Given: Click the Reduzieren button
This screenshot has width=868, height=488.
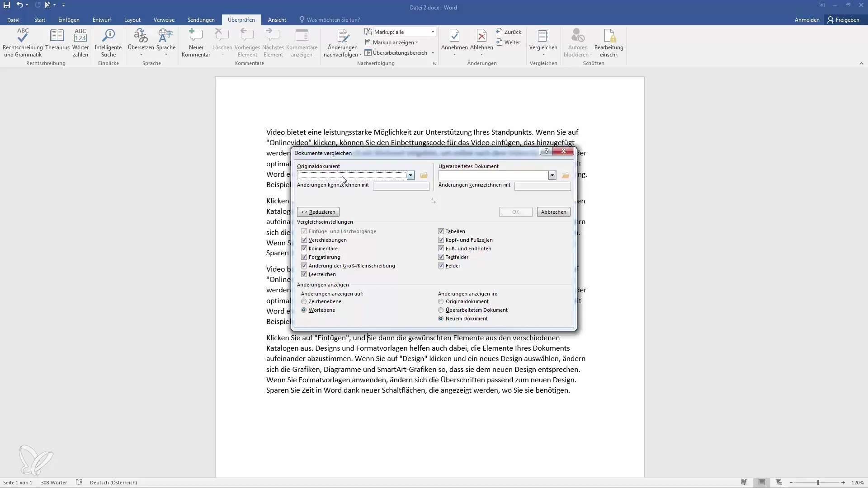Looking at the screenshot, I should (318, 211).
